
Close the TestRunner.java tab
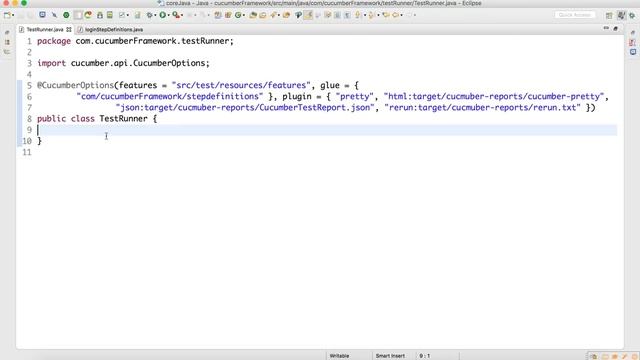point(69,29)
